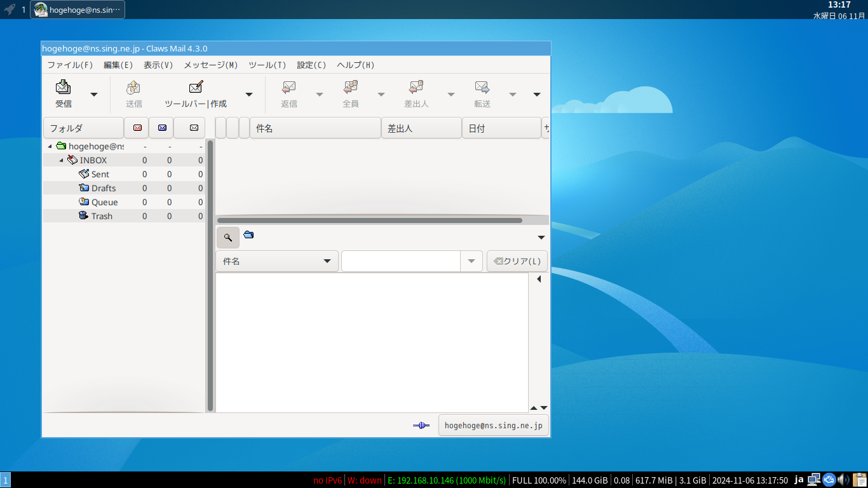Click the red envelope new-mail column header
The image size is (868, 488).
click(137, 128)
